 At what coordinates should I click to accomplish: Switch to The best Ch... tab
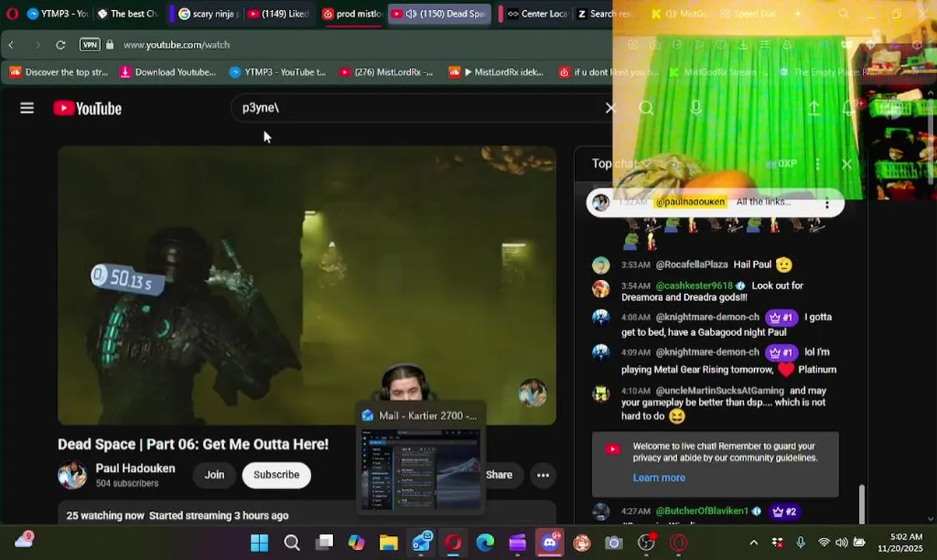pyautogui.click(x=127, y=14)
